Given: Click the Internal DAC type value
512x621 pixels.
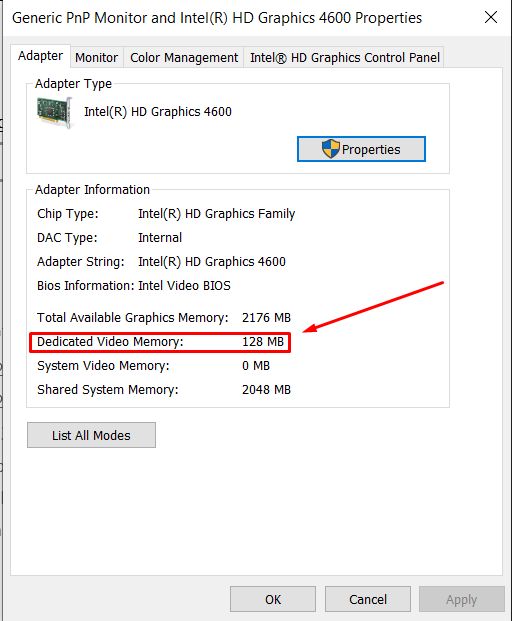Looking at the screenshot, I should 160,238.
